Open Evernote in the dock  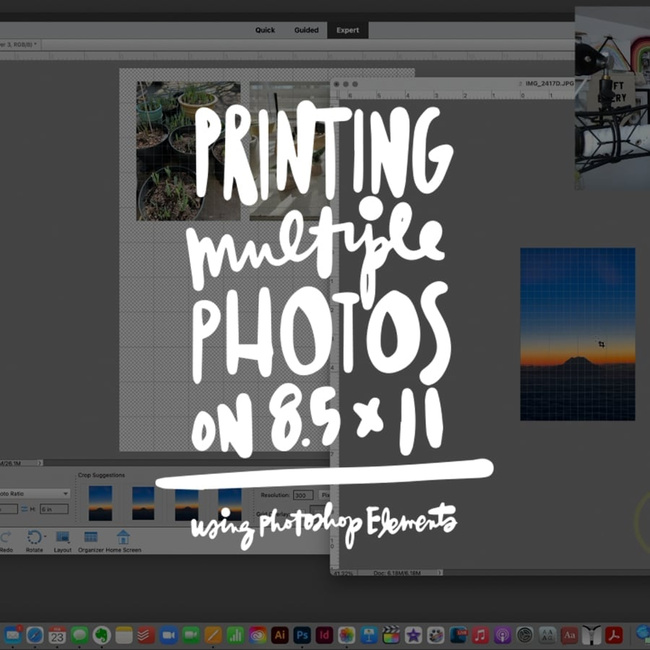[x=101, y=635]
